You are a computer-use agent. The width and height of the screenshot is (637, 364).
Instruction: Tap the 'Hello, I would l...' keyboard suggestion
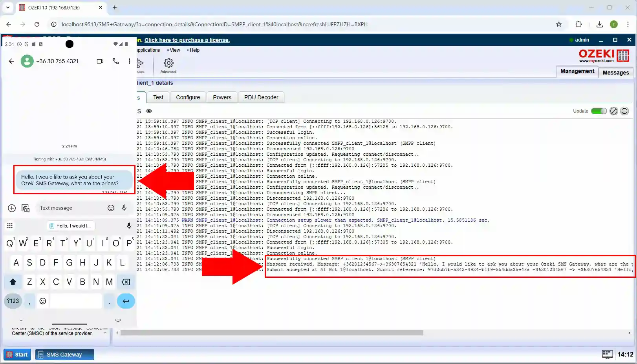[70, 226]
